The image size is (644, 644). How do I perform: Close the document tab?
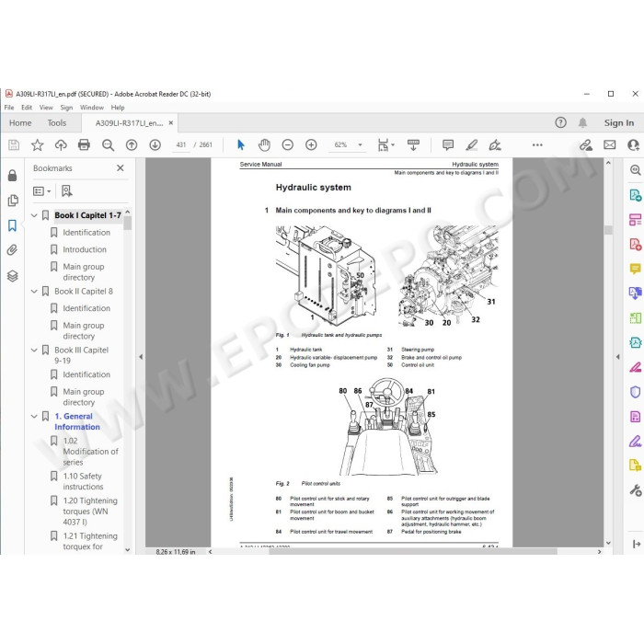point(171,122)
